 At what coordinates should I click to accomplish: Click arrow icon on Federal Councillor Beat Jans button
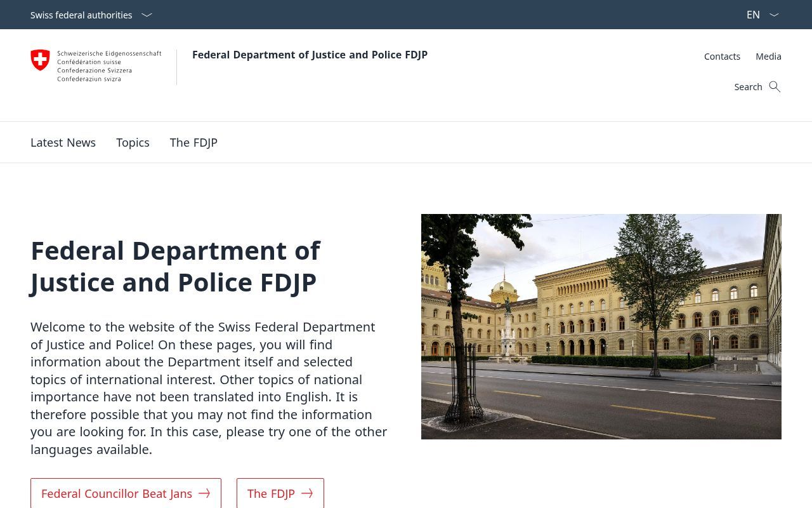[x=204, y=493]
